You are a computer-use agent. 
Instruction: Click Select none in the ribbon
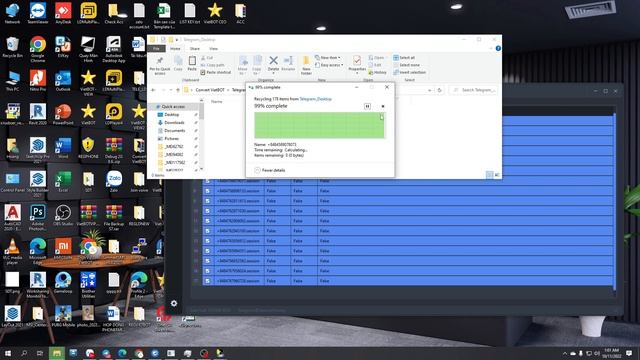click(x=406, y=65)
